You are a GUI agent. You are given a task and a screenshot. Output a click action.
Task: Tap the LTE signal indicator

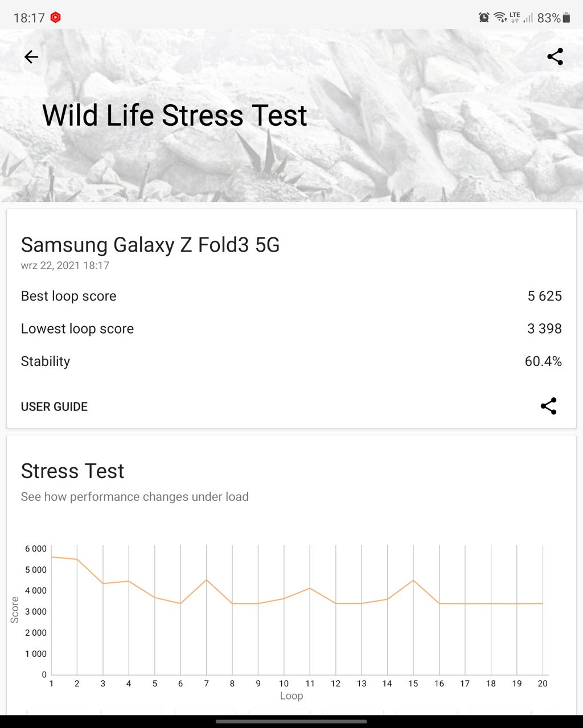515,18
